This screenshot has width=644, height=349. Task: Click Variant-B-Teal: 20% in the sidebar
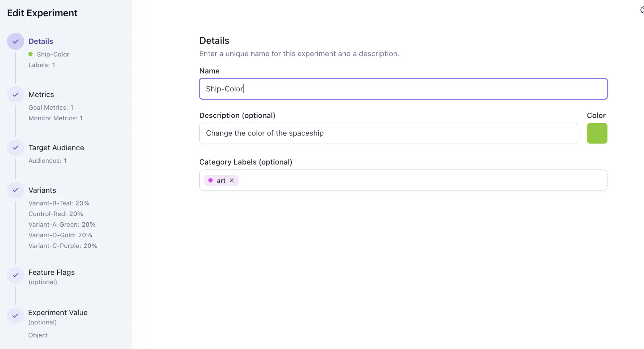pyautogui.click(x=58, y=203)
